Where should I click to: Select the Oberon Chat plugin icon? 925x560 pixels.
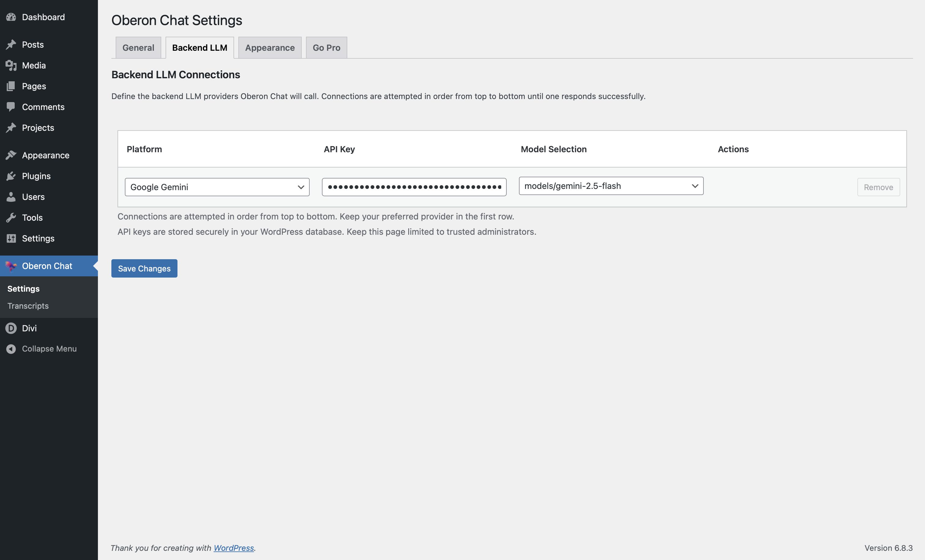pos(11,266)
